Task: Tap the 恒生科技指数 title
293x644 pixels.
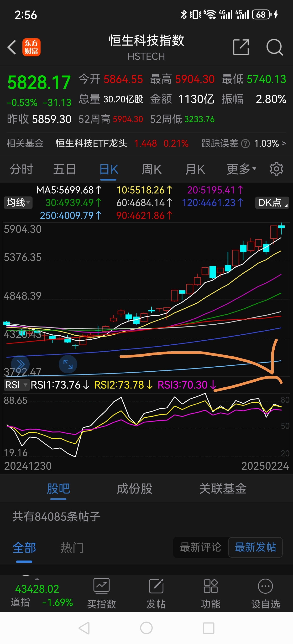Action: coord(146,41)
